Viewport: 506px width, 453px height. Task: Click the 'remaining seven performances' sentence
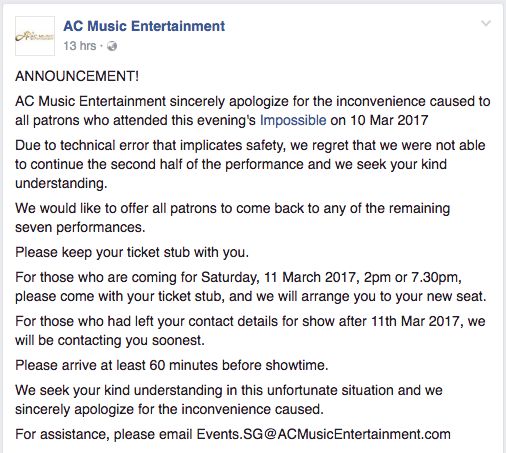[233, 218]
